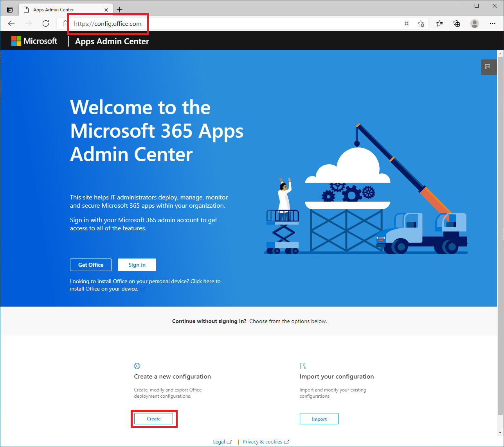Click the user profile avatar icon

click(x=475, y=23)
